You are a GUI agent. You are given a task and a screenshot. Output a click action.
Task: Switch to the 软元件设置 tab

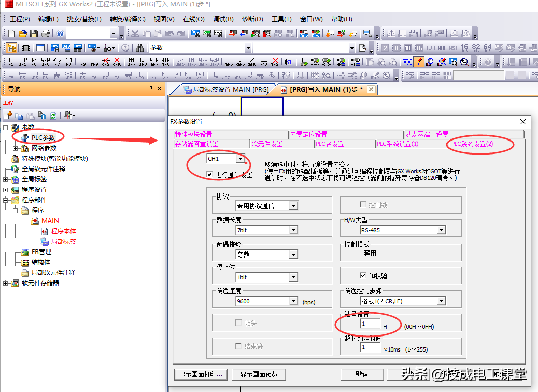pos(267,144)
